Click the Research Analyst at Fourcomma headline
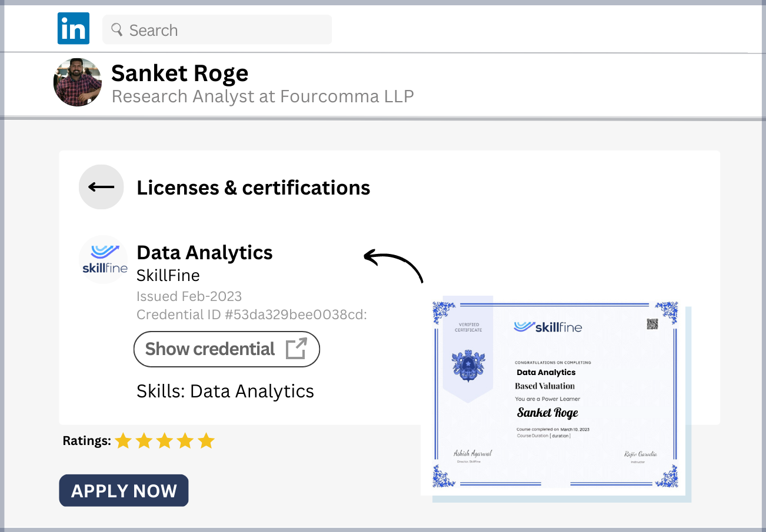This screenshot has width=766, height=532. 262,96
